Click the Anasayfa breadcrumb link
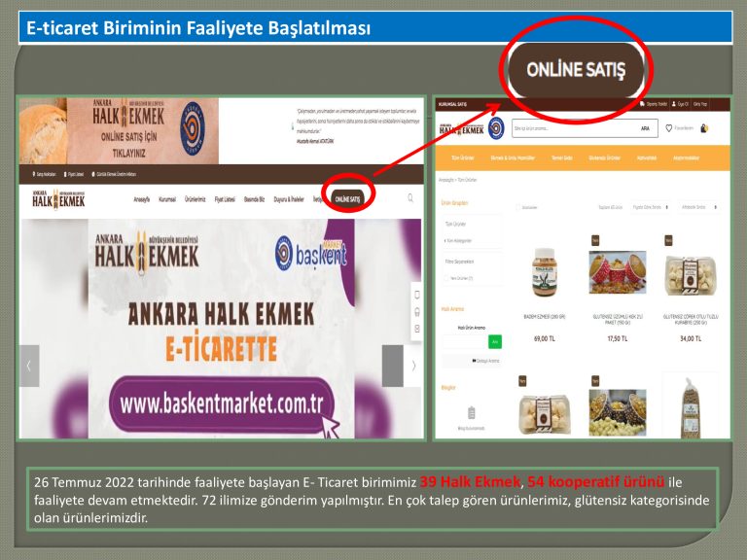This screenshot has width=747, height=560. 445,180
